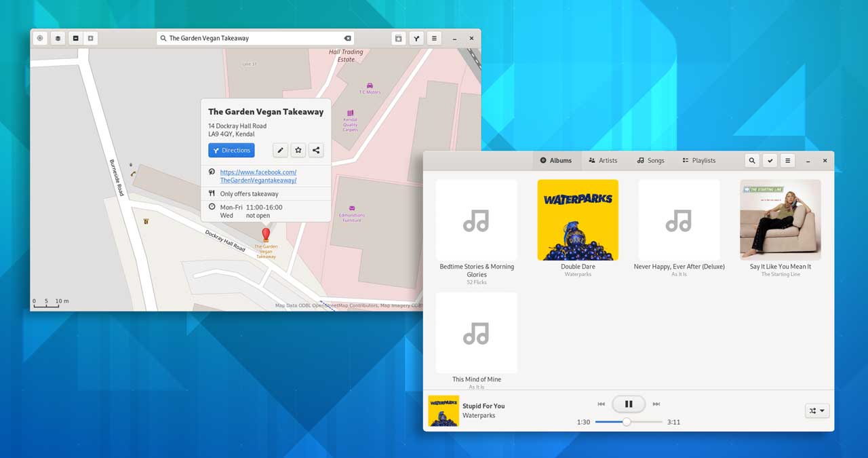Skip to the next track
Screen dimensions: 868x458
coord(656,404)
